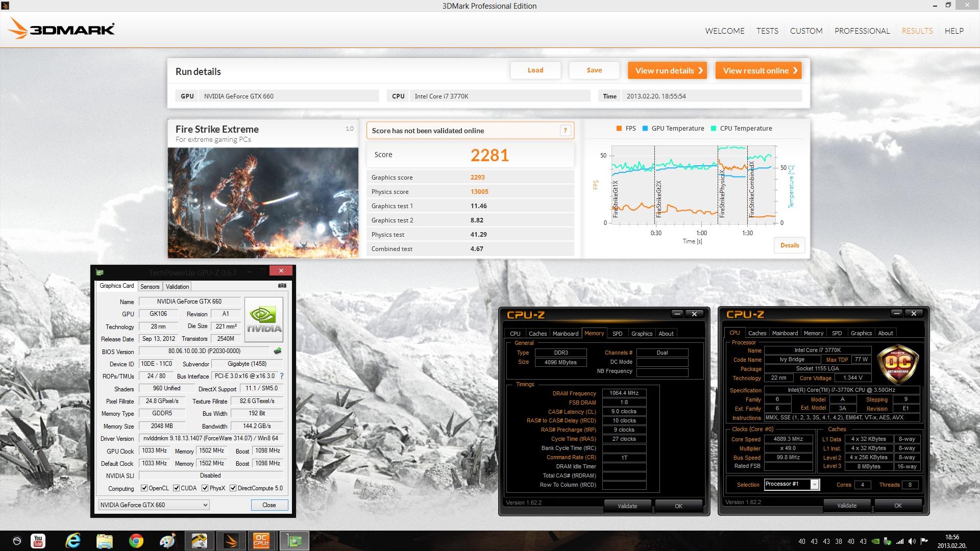
Task: Click the Close button in GPU-Z
Action: click(269, 505)
